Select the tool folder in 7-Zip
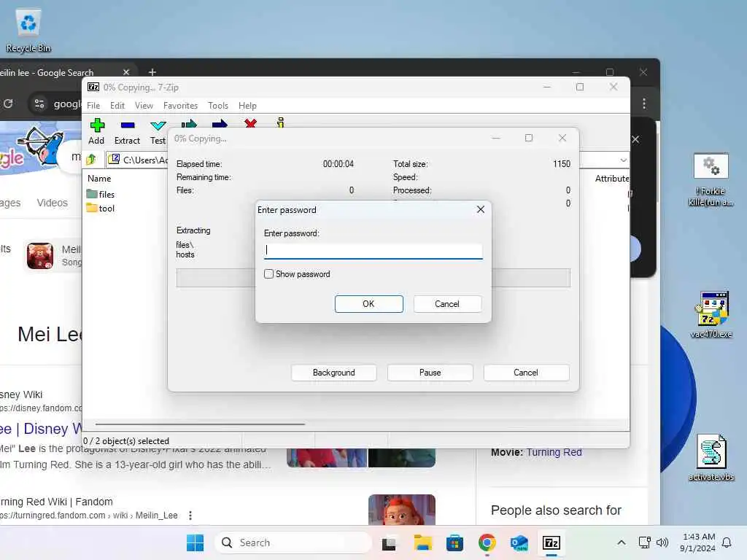The width and height of the screenshot is (747, 560). click(101, 208)
